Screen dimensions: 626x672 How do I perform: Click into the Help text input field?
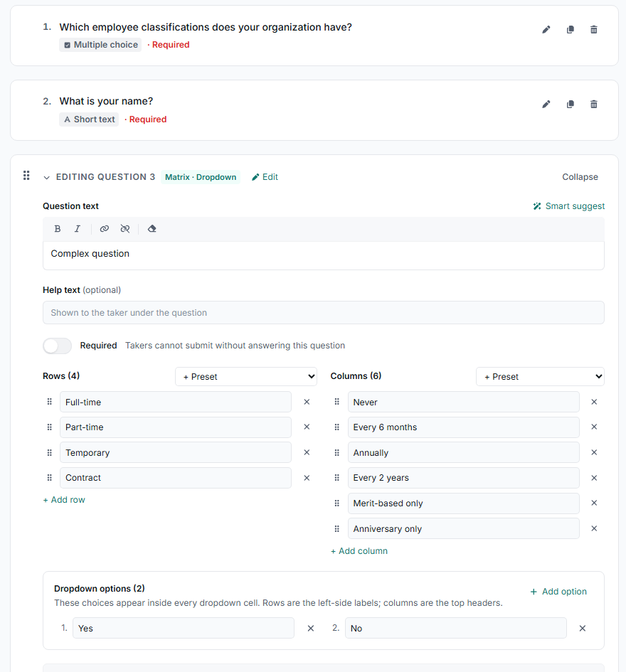coord(324,313)
